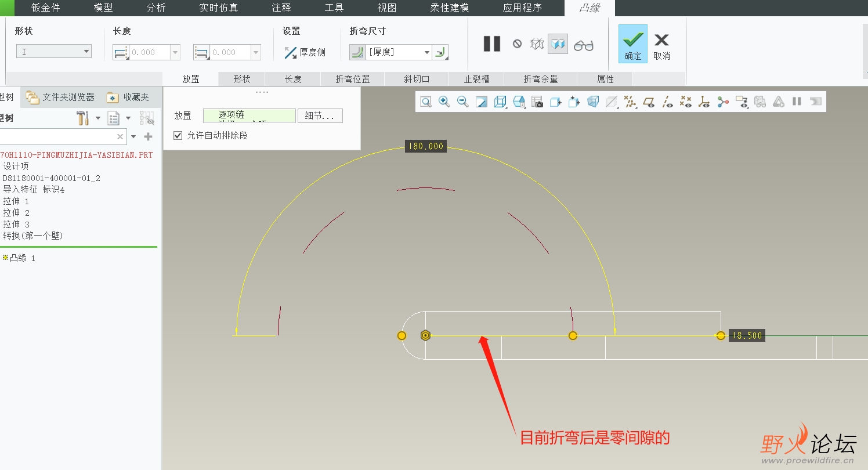Click the Zoom Out magnifier icon
This screenshot has width=868, height=470.
463,102
